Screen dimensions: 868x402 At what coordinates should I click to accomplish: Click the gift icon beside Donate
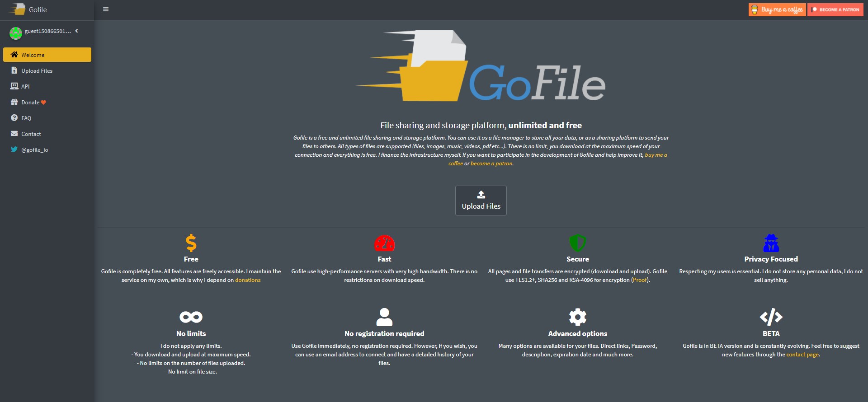[x=14, y=102]
